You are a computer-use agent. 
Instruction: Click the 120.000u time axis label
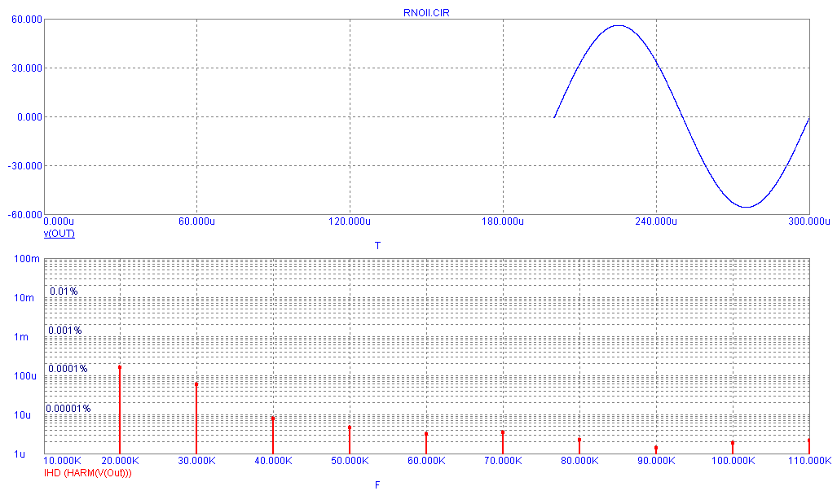[350, 221]
